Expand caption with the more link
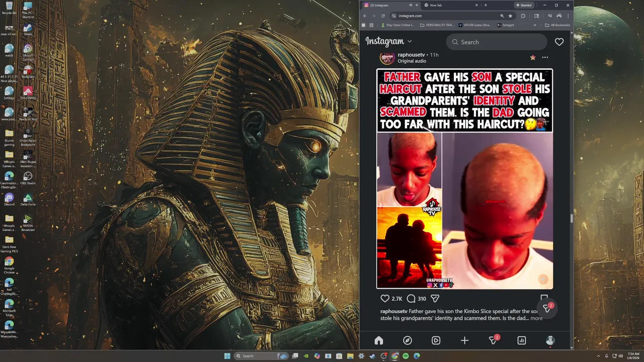The image size is (644, 362). (536, 318)
